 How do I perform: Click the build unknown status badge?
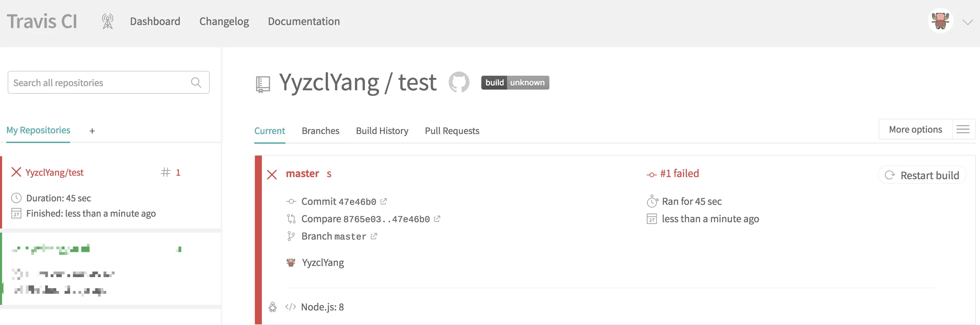click(515, 83)
